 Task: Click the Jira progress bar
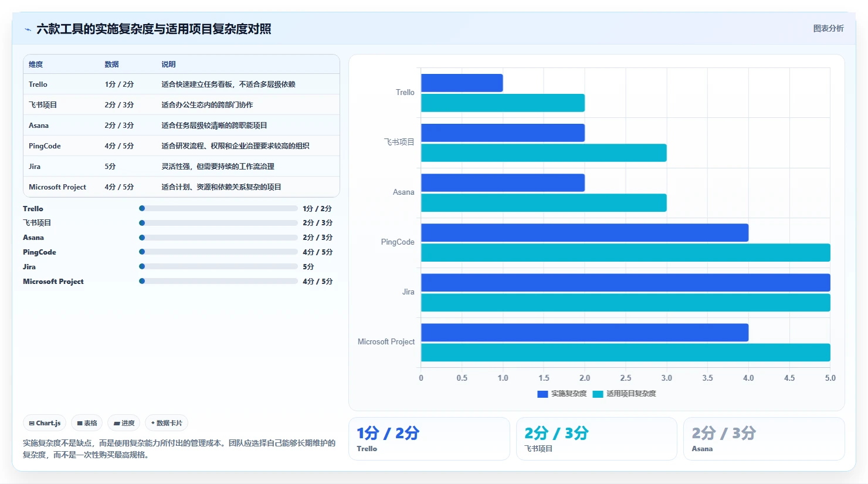point(218,266)
